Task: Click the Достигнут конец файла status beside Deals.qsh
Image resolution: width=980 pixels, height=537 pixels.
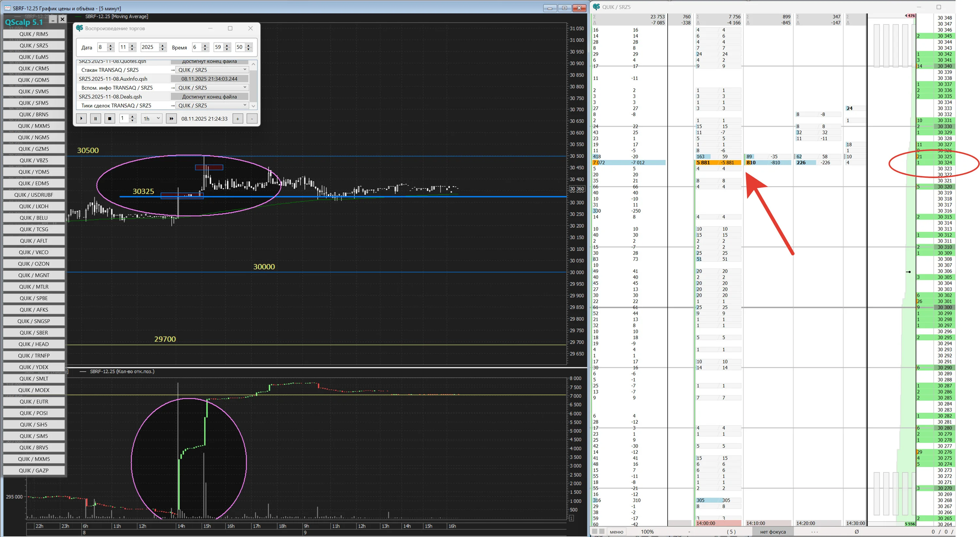Action: pyautogui.click(x=209, y=97)
